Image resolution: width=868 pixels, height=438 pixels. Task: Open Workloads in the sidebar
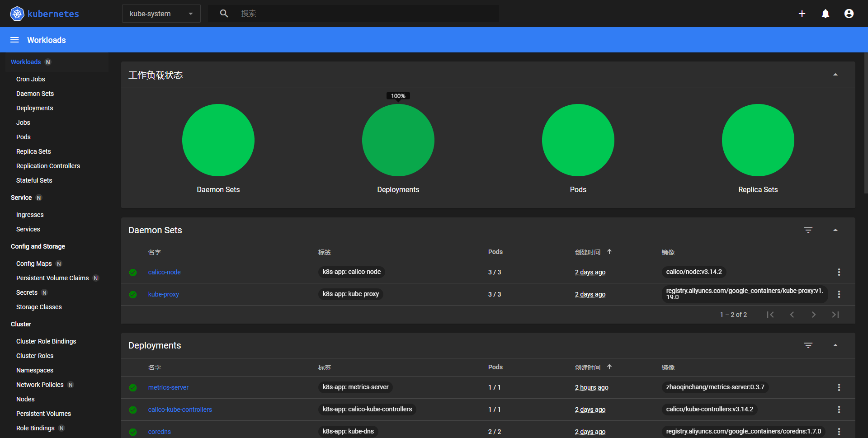click(26, 62)
